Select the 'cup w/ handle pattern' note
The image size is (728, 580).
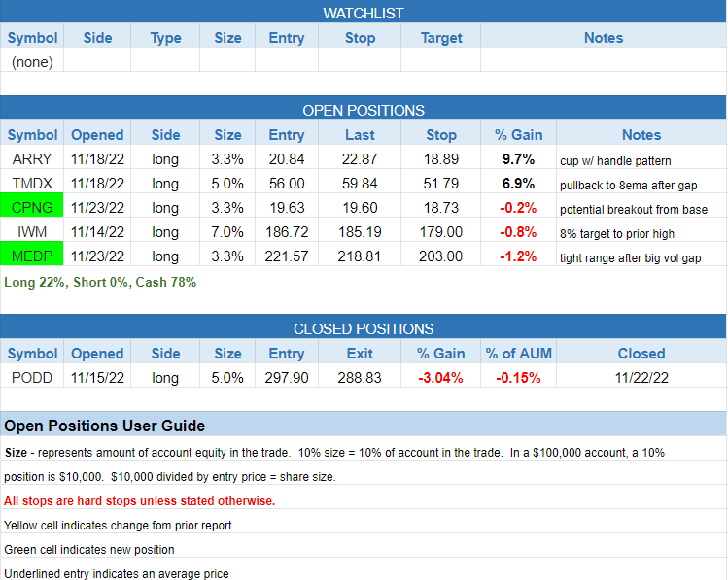[615, 161]
